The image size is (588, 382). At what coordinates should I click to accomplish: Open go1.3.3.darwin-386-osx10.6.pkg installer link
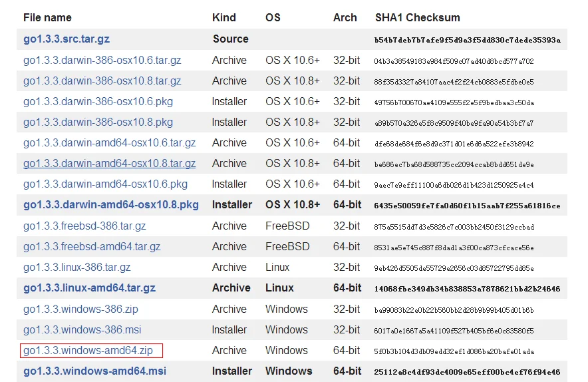[98, 101]
